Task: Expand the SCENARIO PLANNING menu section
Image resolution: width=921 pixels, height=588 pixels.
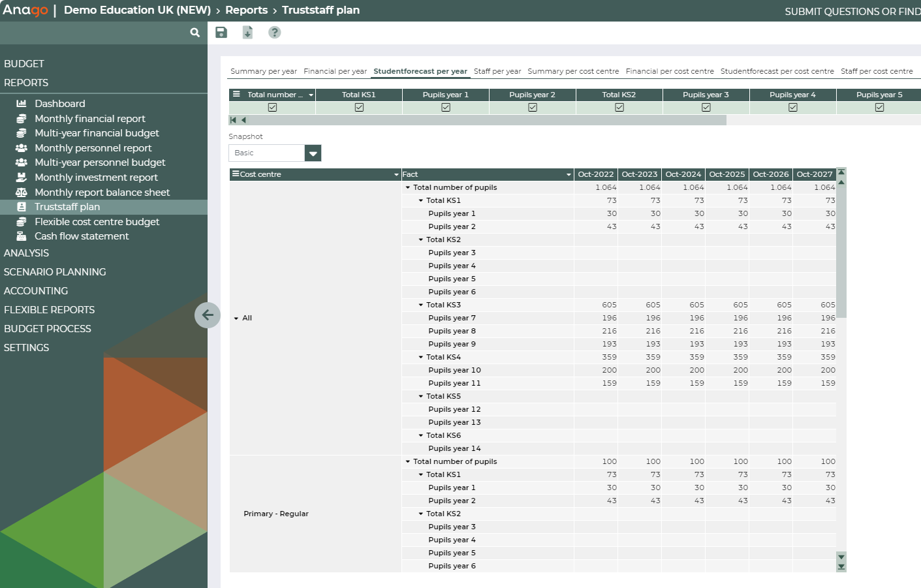Action: coord(55,272)
